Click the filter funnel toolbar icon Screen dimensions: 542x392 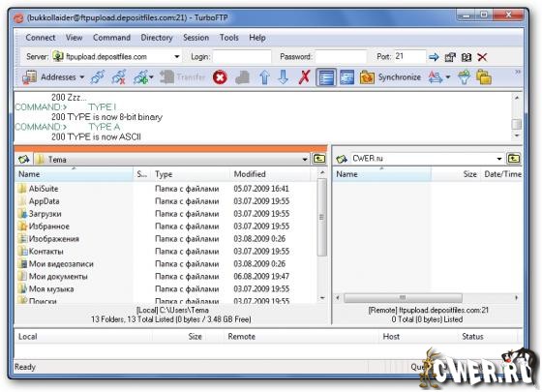[464, 77]
